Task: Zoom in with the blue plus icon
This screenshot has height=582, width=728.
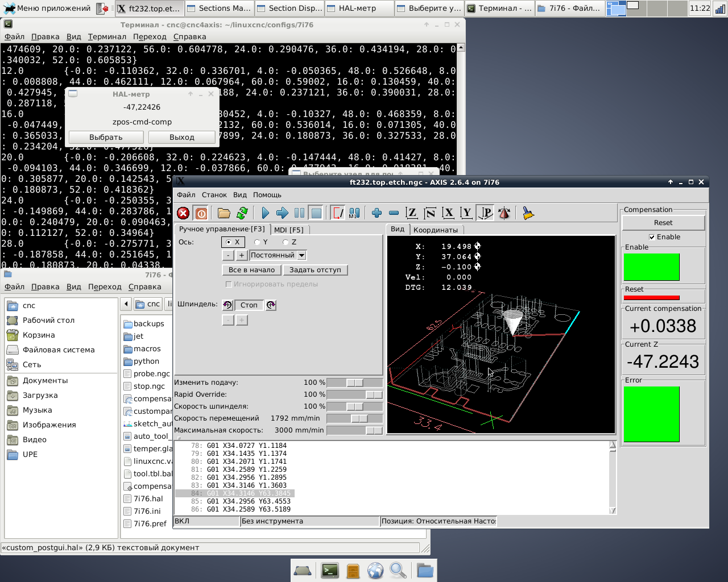Action: click(x=377, y=213)
